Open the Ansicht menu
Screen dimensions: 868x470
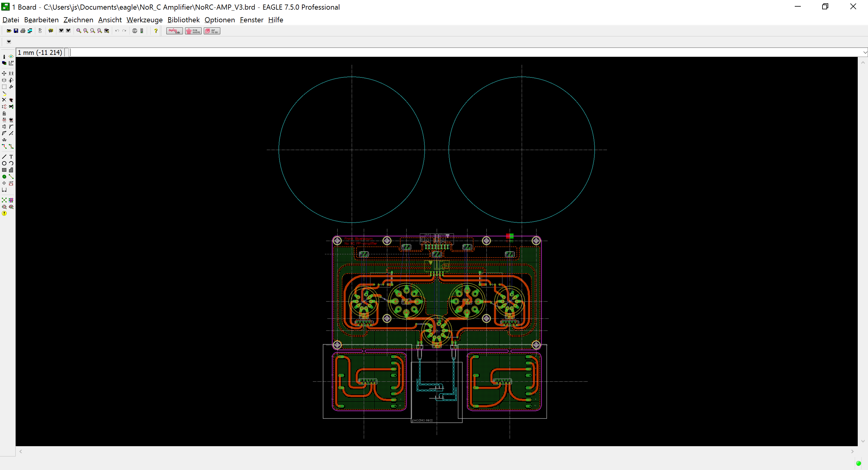click(x=110, y=20)
